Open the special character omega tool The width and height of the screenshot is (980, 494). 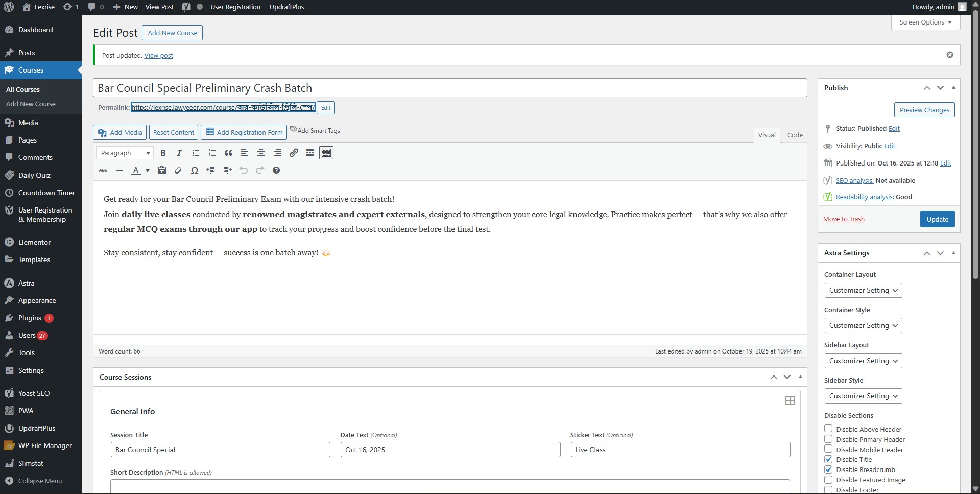coord(194,170)
